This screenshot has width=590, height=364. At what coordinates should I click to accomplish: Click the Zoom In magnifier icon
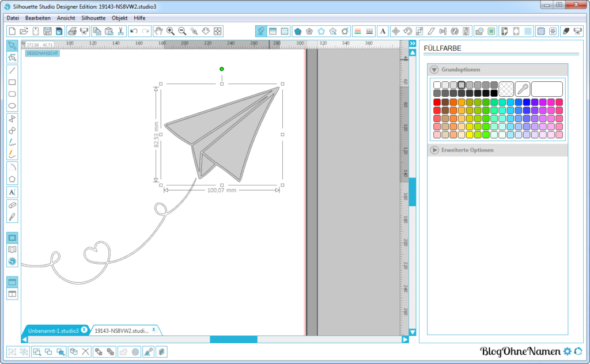pos(171,31)
